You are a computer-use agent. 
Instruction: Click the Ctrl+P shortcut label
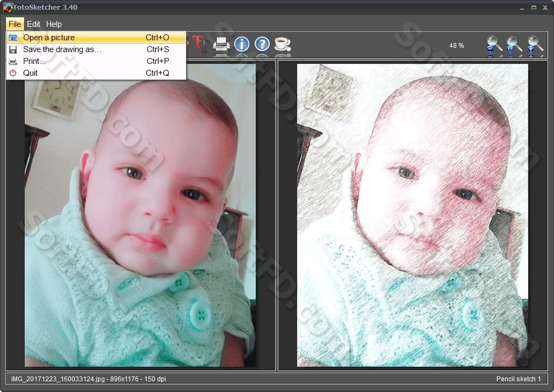pyautogui.click(x=158, y=61)
